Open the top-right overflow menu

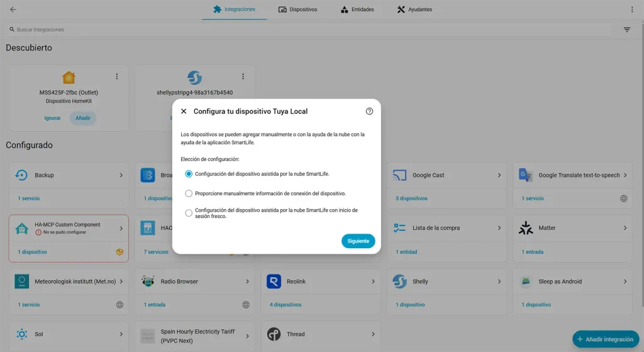632,9
